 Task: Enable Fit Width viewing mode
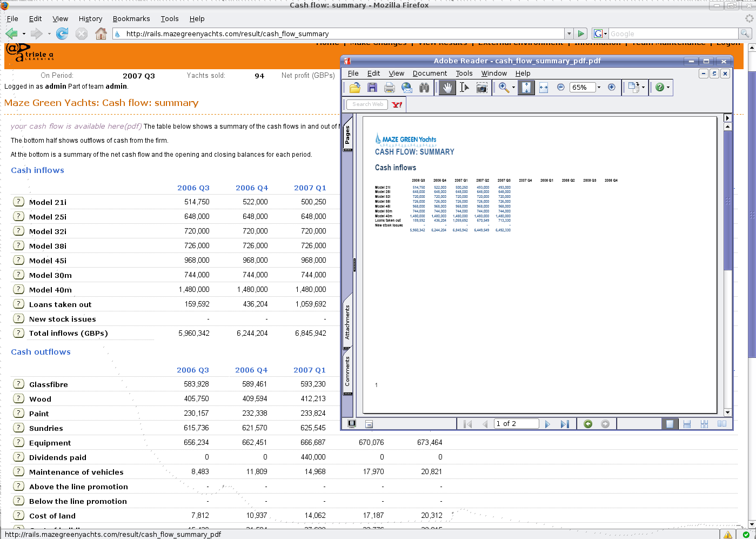pyautogui.click(x=543, y=87)
